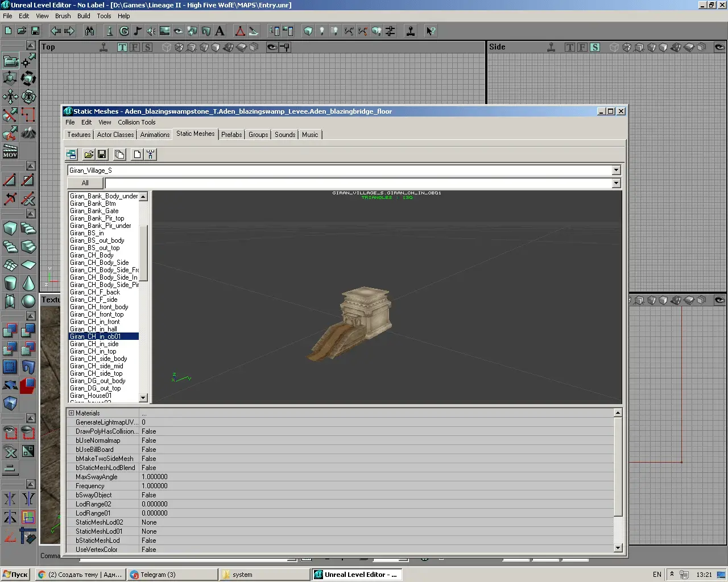728x582 pixels.
Task: Click the All group button
Action: point(85,183)
